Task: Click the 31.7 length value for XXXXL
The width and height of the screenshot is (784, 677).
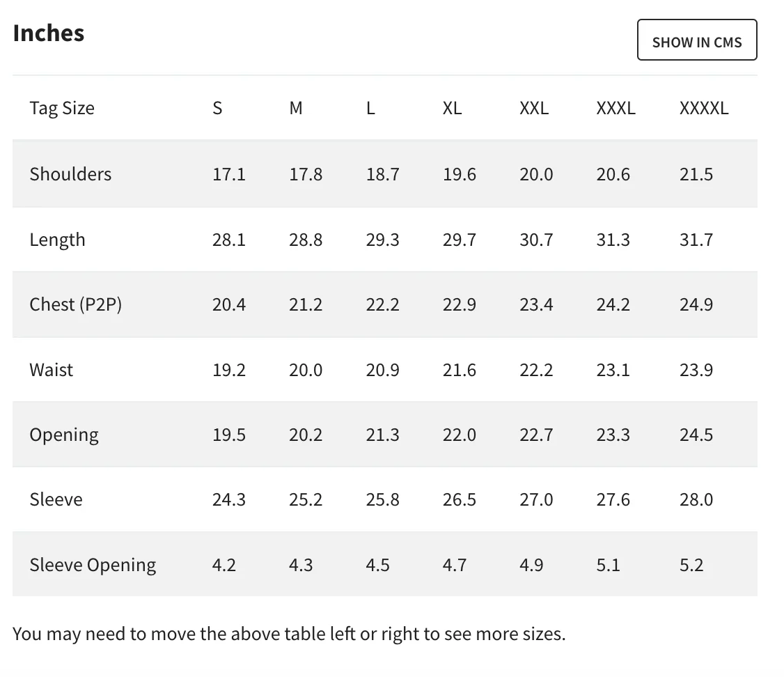Action: coord(696,240)
